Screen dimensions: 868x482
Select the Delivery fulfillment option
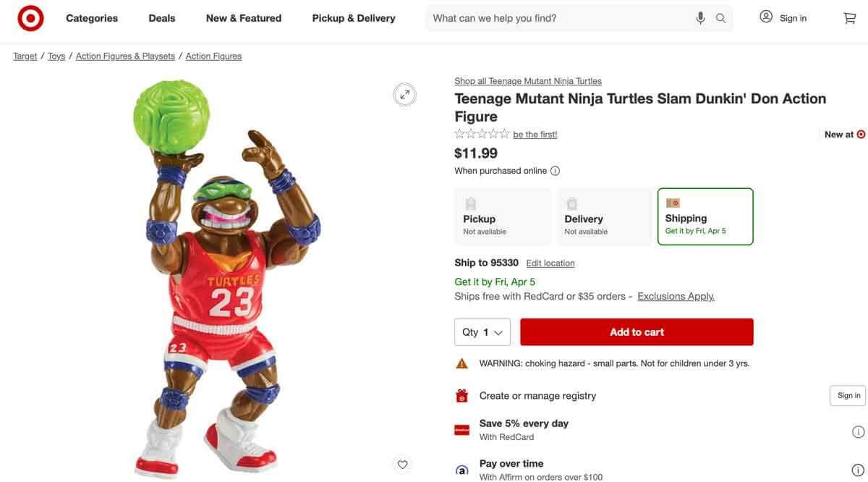[x=604, y=216]
